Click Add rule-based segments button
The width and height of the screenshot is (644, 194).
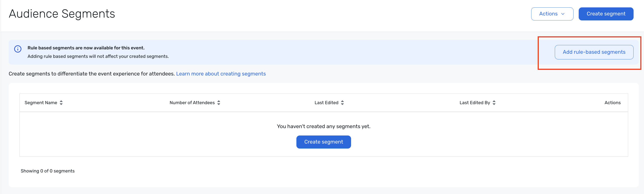coord(594,52)
